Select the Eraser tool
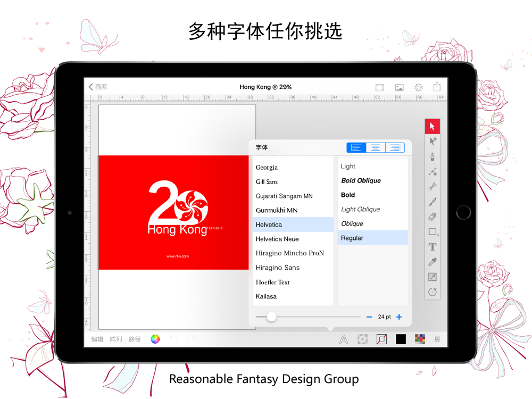 coord(432,217)
